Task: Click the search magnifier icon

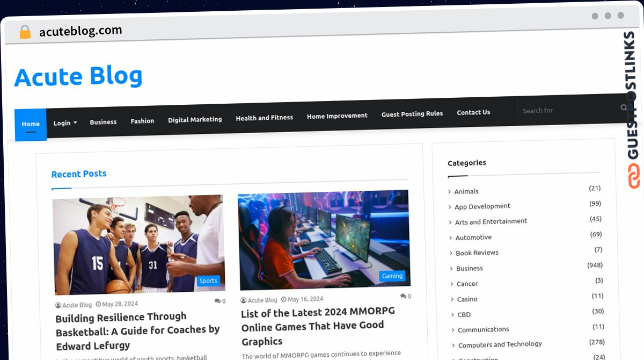Action: pos(624,107)
